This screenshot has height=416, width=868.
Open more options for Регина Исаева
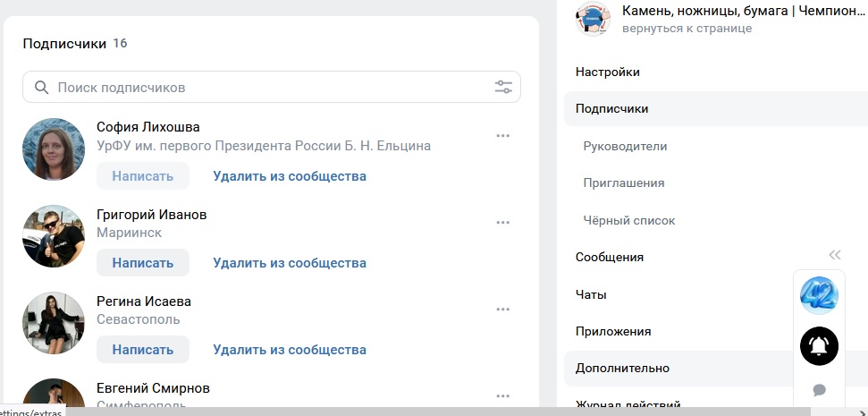coord(502,310)
